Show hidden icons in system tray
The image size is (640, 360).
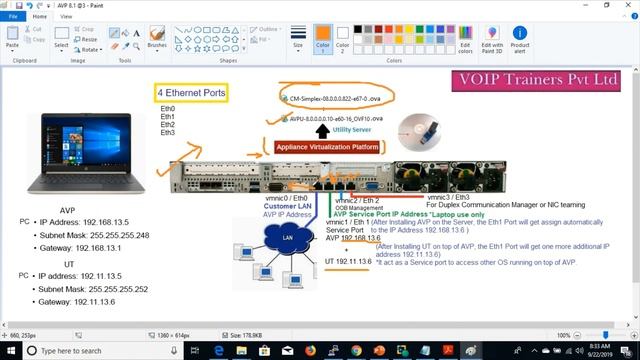[534, 351]
